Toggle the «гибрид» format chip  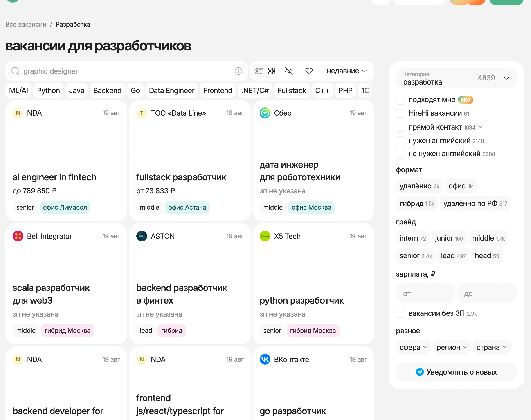tap(416, 203)
